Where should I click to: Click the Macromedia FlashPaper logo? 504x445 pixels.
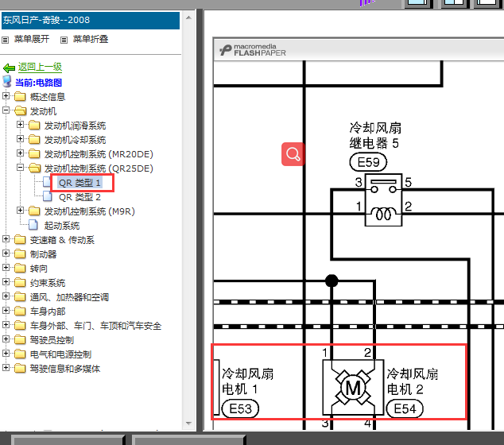click(253, 50)
